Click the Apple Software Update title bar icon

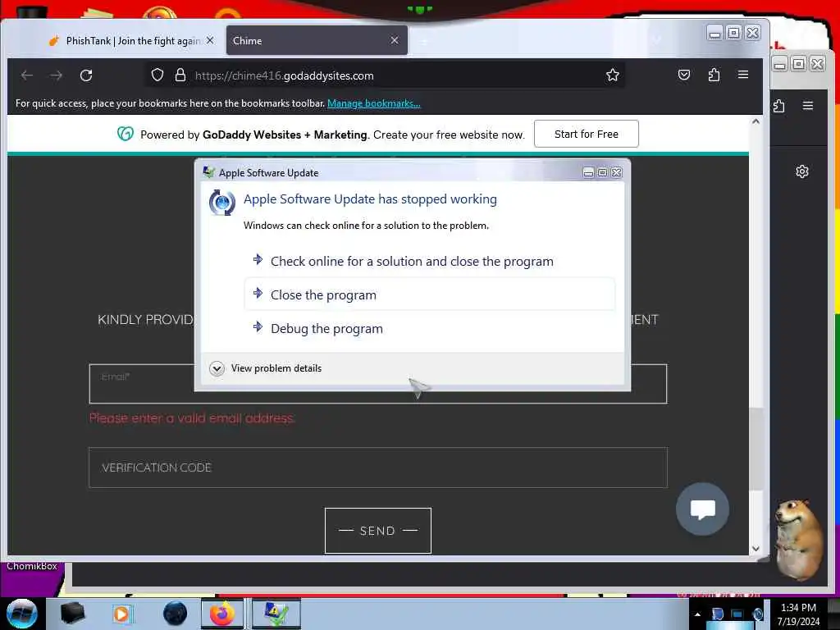[208, 172]
